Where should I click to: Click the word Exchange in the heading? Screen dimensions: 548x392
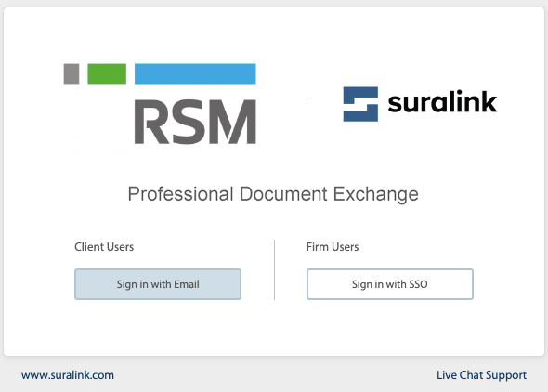(x=375, y=194)
